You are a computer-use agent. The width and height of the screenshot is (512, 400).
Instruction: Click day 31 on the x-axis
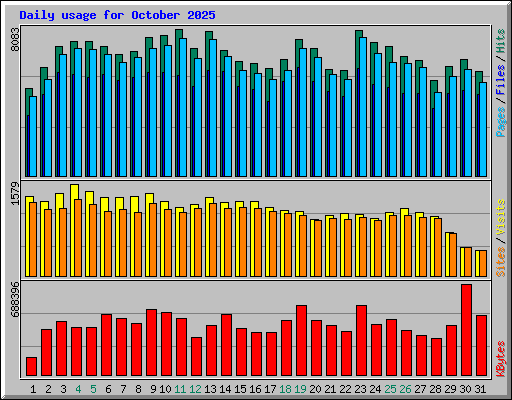coord(480,389)
